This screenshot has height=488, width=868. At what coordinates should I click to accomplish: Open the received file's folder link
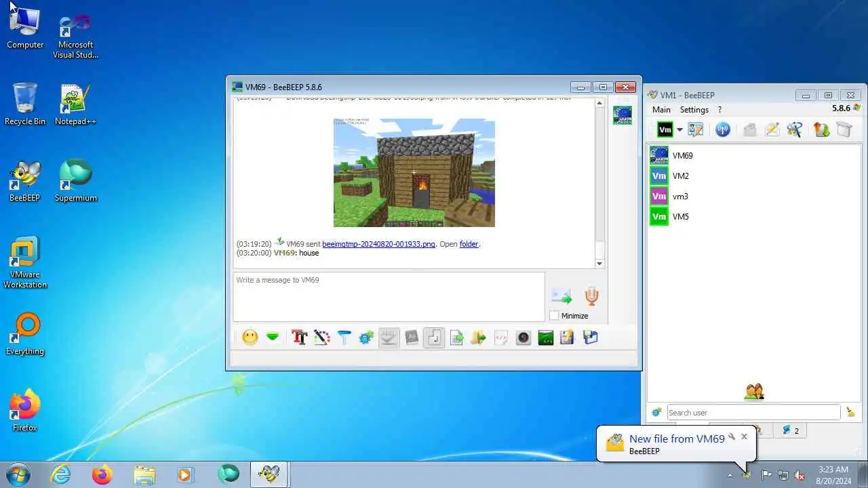(x=469, y=244)
